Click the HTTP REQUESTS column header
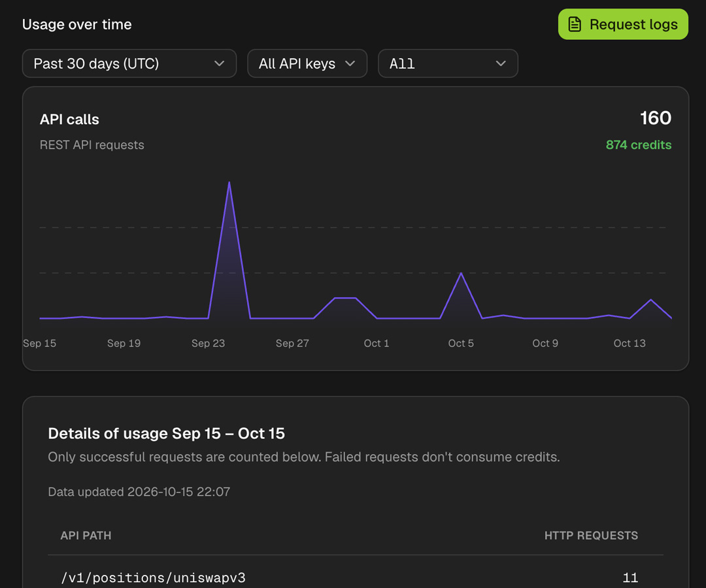Viewport: 706px width, 588px height. [591, 535]
